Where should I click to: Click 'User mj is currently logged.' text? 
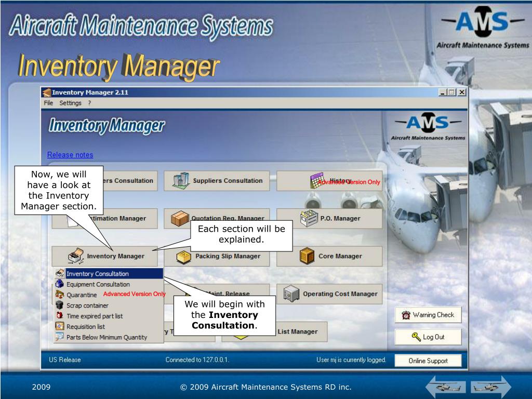pyautogui.click(x=351, y=360)
